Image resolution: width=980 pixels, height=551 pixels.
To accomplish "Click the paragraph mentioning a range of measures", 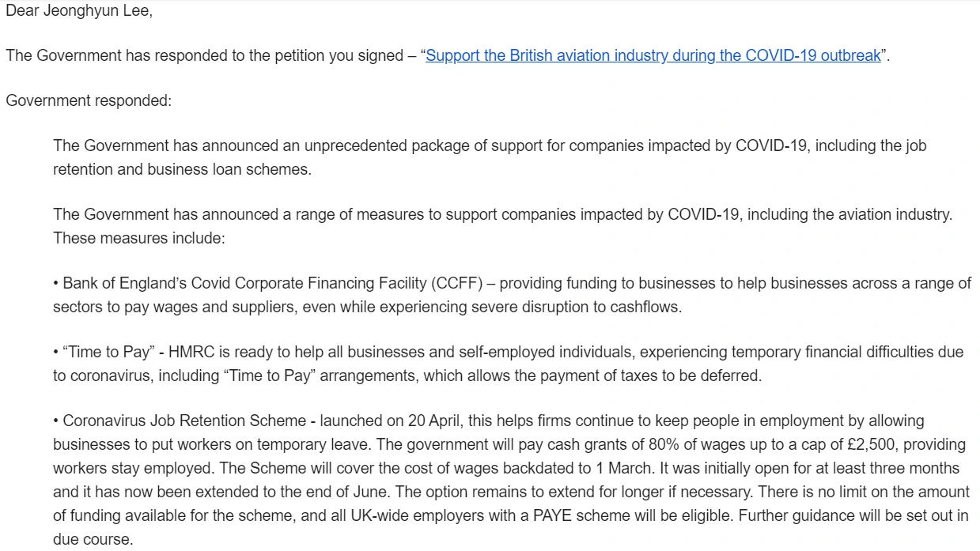I will [502, 226].
